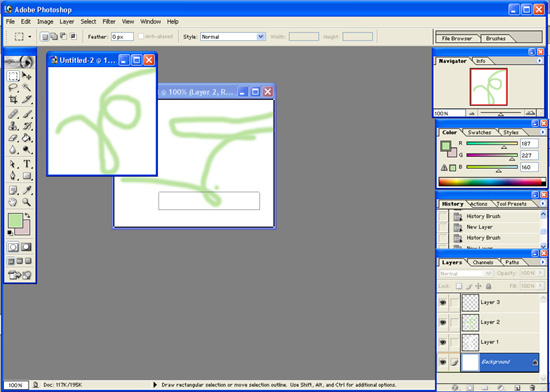Switch to the Channels tab
550x392 pixels.
(483, 262)
